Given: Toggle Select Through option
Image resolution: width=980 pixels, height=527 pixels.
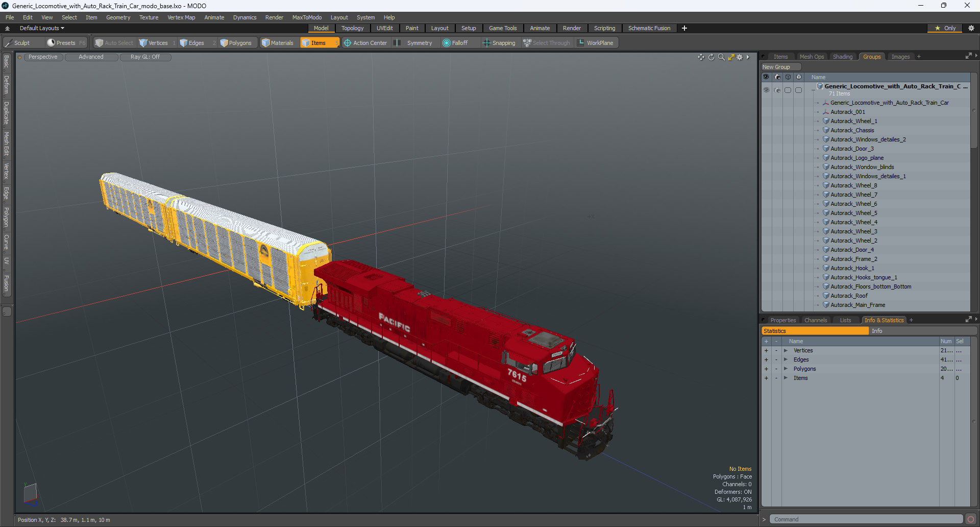Looking at the screenshot, I should pos(547,43).
